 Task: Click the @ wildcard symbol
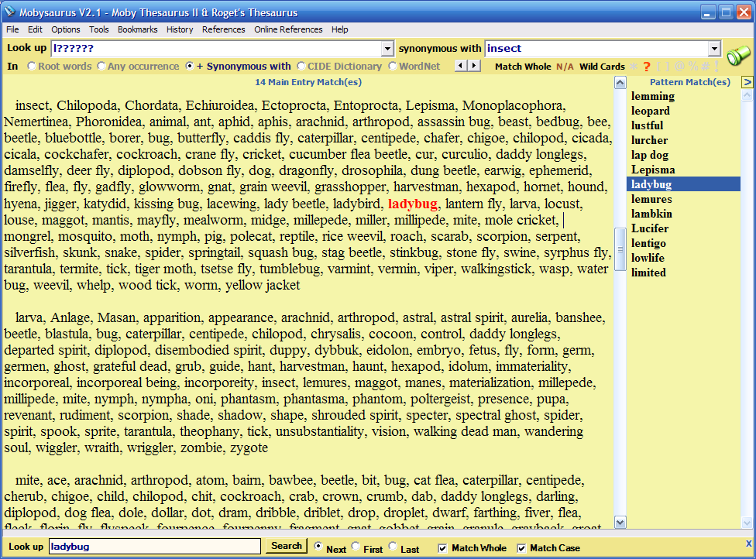[x=680, y=67]
